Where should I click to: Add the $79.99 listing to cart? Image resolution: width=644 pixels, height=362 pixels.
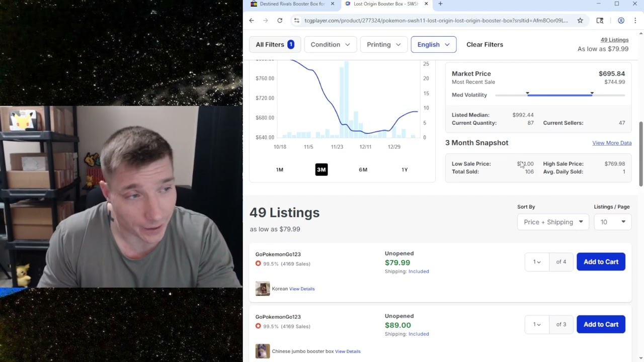(x=601, y=261)
